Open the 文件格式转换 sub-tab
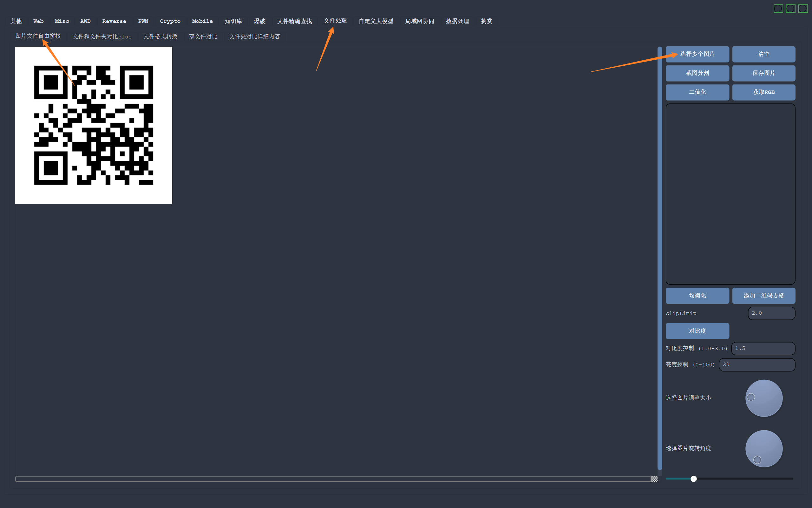This screenshot has width=812, height=508. point(160,36)
